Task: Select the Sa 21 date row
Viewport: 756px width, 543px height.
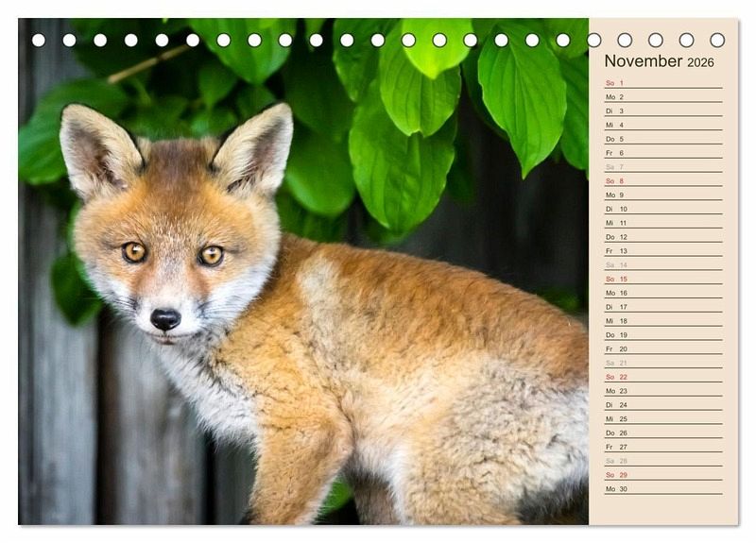Action: [x=662, y=363]
